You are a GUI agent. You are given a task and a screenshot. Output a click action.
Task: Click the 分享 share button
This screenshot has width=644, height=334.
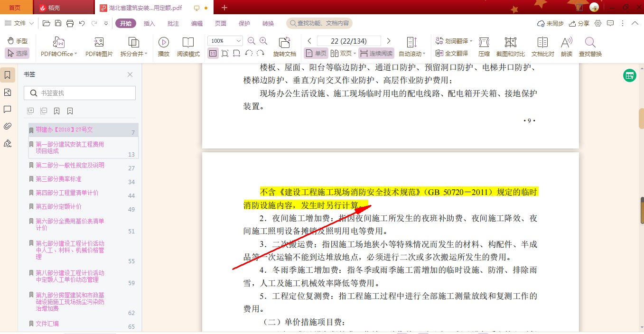tap(579, 23)
